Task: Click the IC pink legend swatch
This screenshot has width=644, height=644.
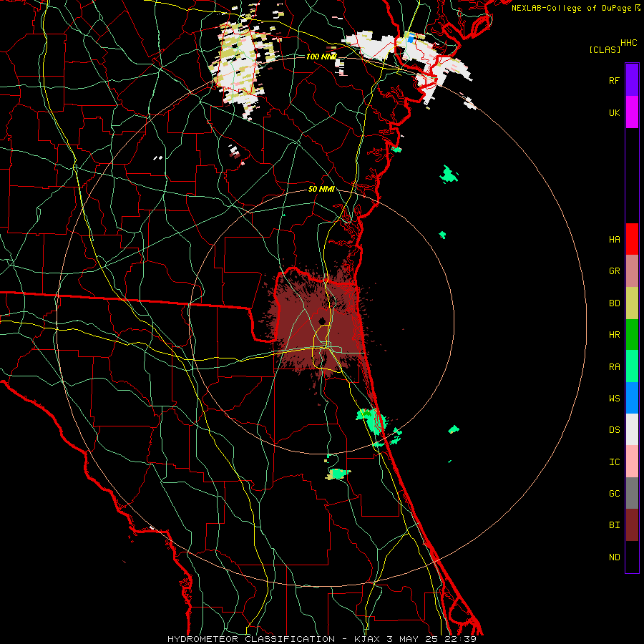Action: [632, 462]
